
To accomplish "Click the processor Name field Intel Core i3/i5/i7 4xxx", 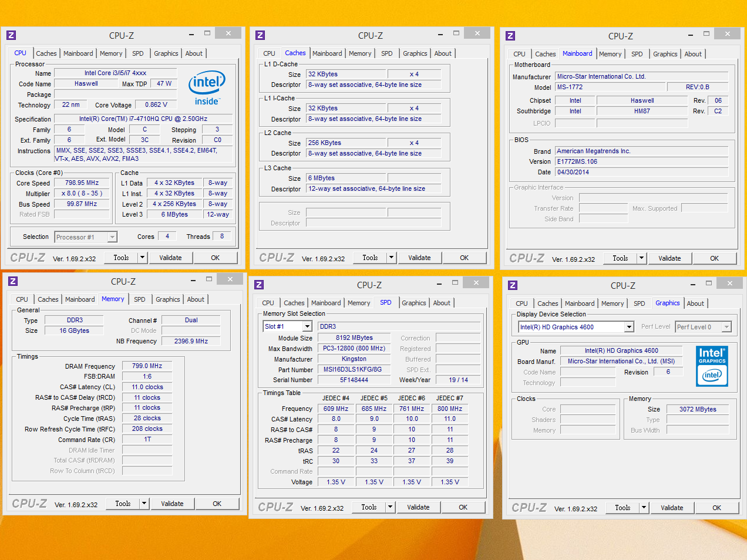I will click(x=115, y=73).
